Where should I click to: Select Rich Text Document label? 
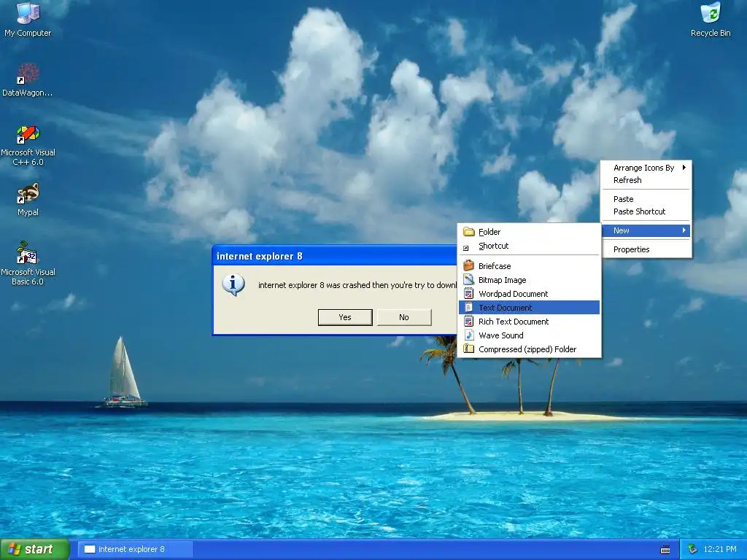click(x=514, y=322)
